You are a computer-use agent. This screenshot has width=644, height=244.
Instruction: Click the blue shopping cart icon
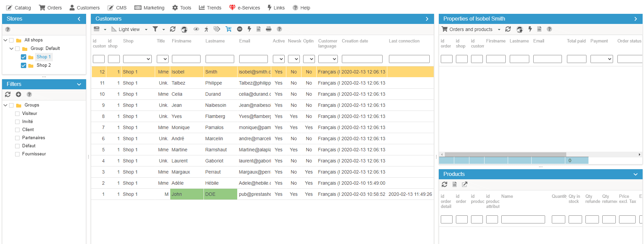(228, 29)
